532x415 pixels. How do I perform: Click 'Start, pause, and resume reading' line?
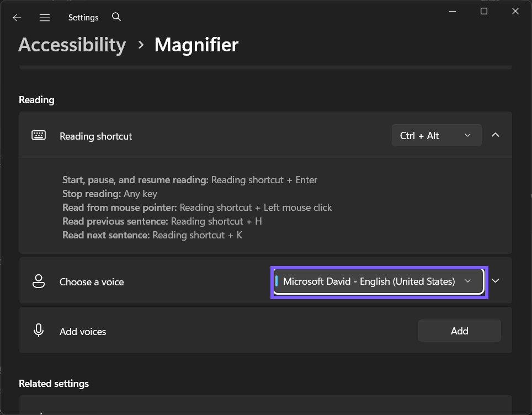[190, 180]
